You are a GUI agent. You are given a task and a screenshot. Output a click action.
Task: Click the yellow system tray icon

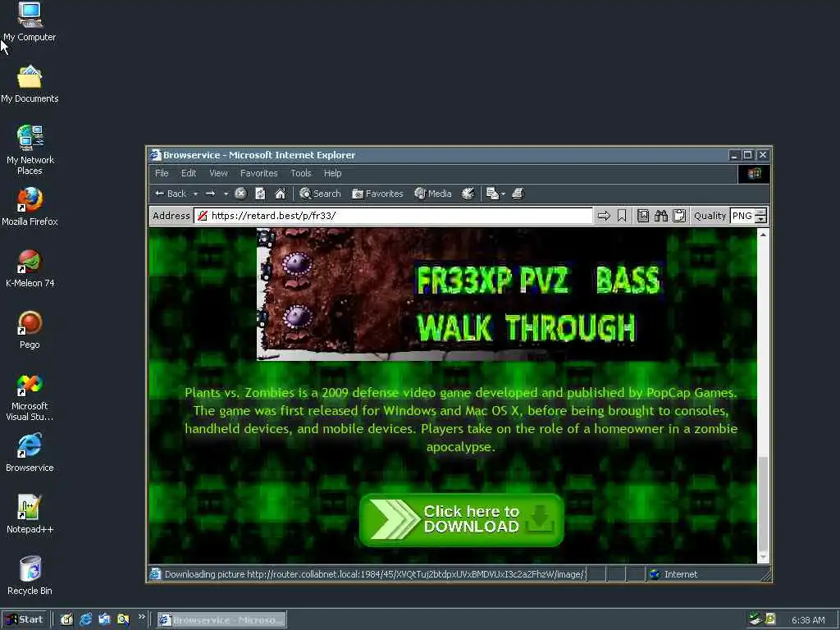point(770,619)
